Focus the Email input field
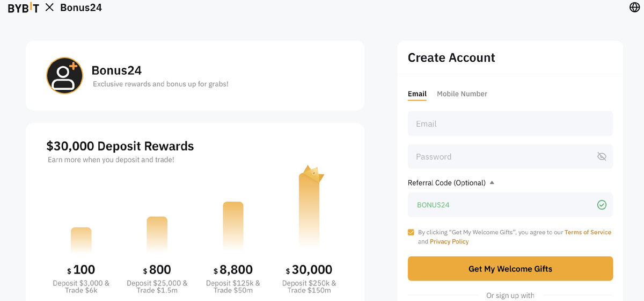The image size is (644, 301). pos(510,124)
